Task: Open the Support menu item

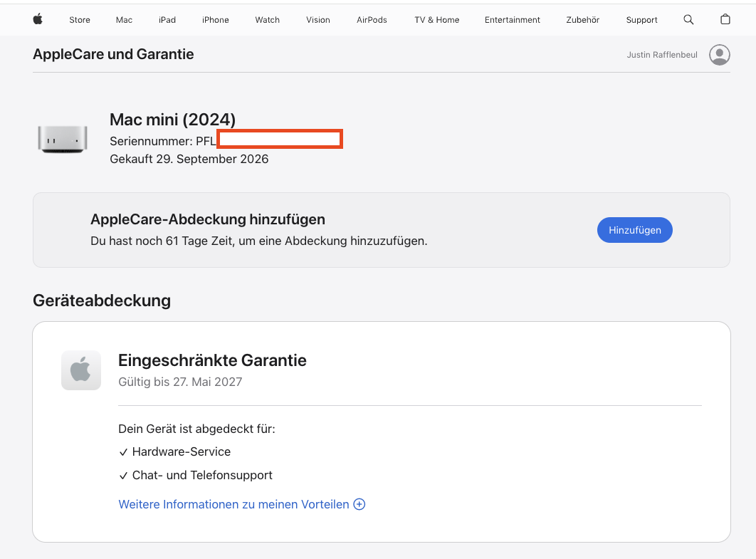Action: pyautogui.click(x=641, y=20)
